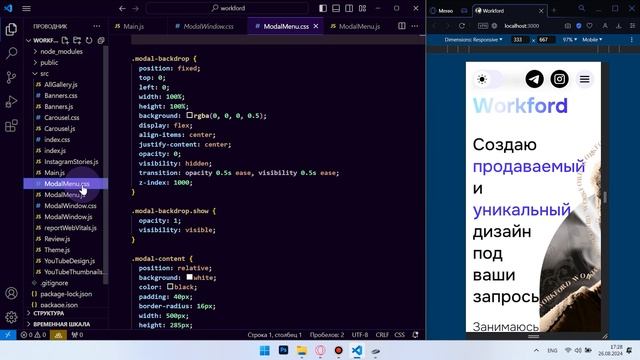The height and width of the screenshot is (360, 640).
Task: Open the Accounts menu icon
Action: pyautogui.click(x=11, y=293)
